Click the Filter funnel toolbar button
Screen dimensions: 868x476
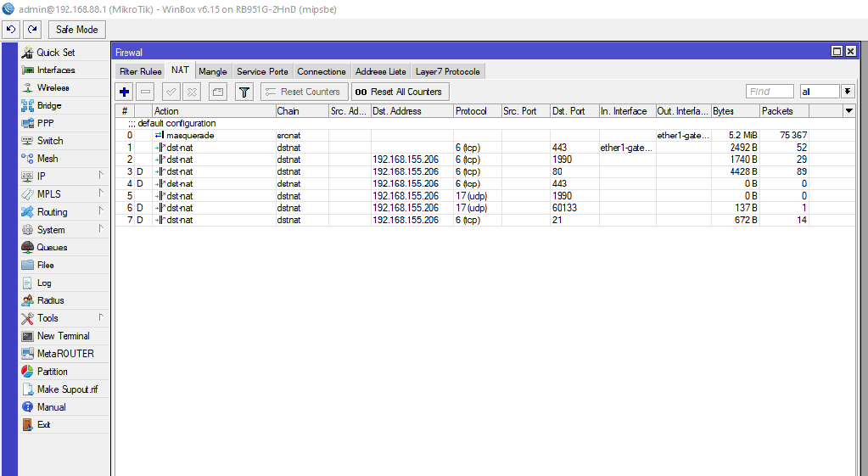[244, 92]
